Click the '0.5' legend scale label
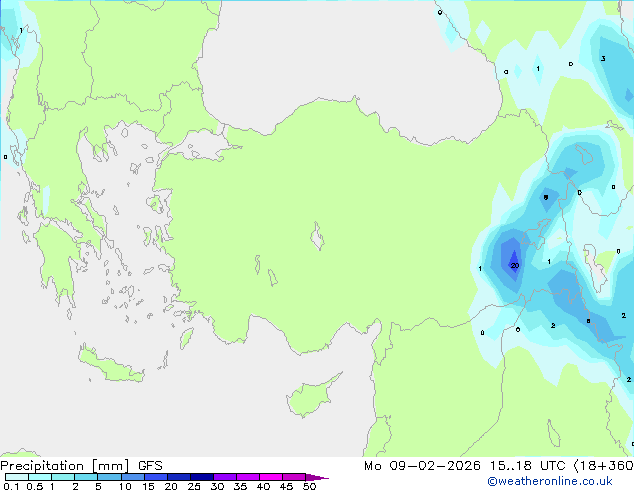634x490 pixels. [x=35, y=486]
